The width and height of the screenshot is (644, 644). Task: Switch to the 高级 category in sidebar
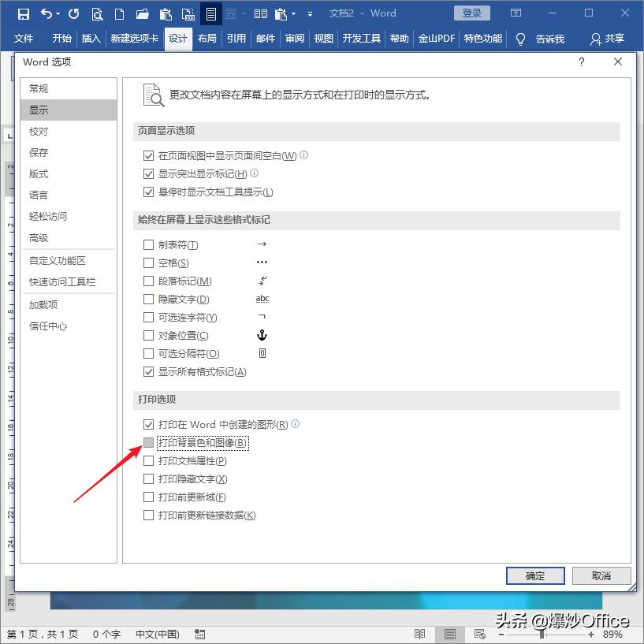tap(38, 237)
